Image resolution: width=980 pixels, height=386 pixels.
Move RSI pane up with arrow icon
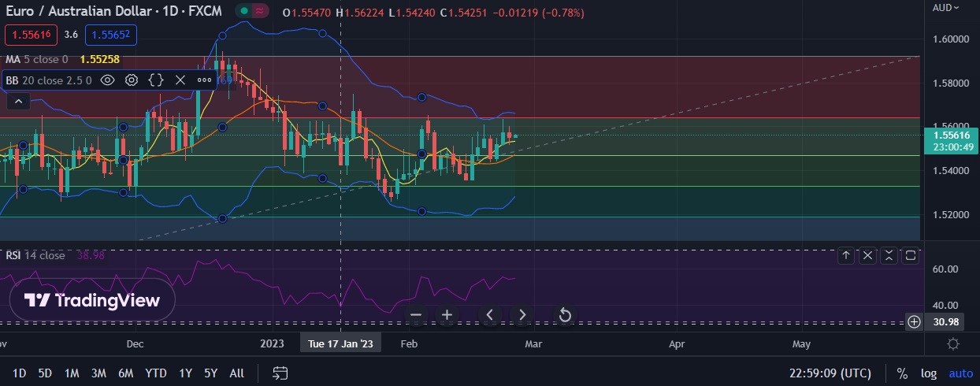click(845, 255)
